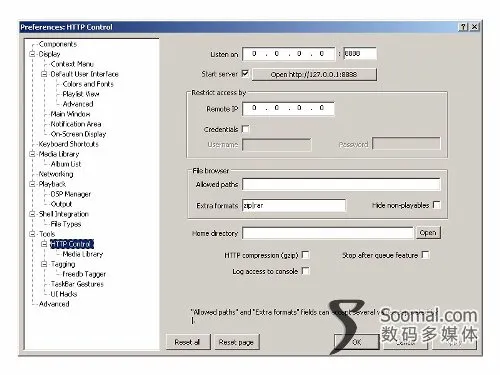Collapse the Playback tree node

(x=32, y=184)
